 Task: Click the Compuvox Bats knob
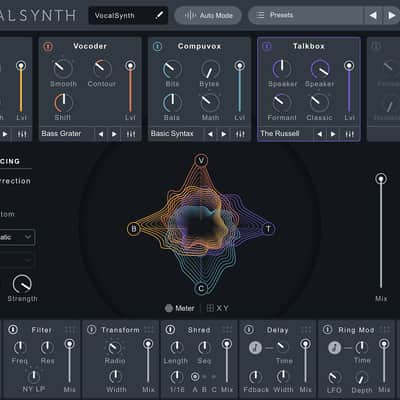tap(172, 103)
